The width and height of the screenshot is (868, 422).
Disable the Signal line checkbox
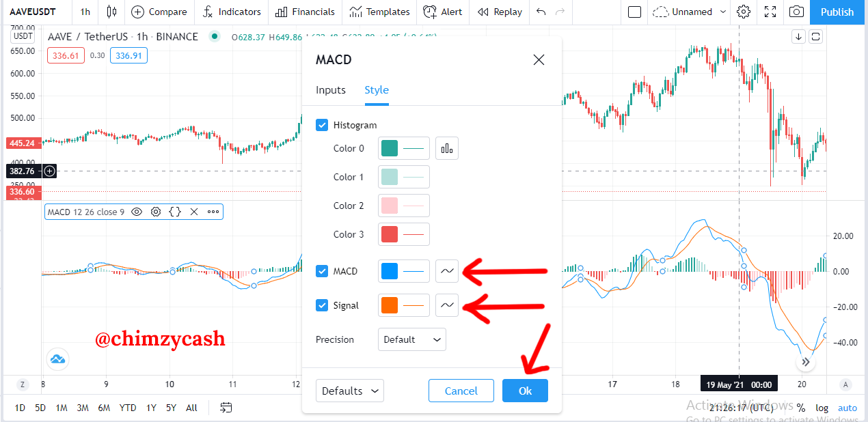[322, 305]
